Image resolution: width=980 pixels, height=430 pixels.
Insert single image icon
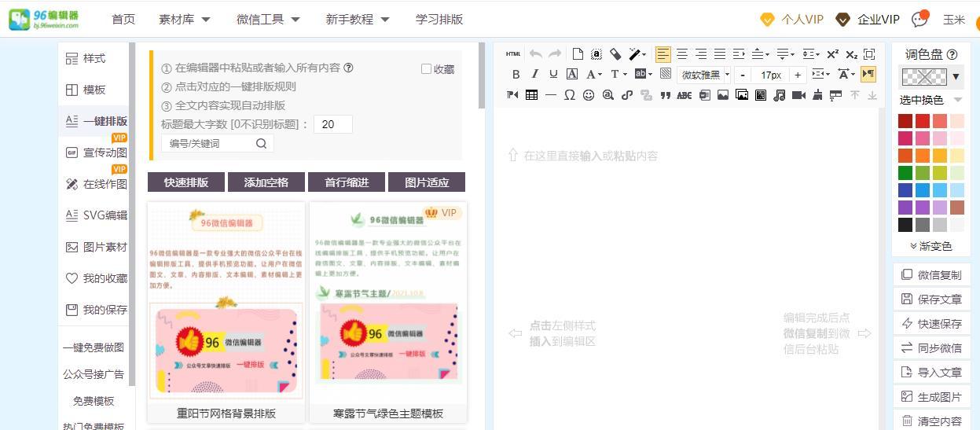722,95
